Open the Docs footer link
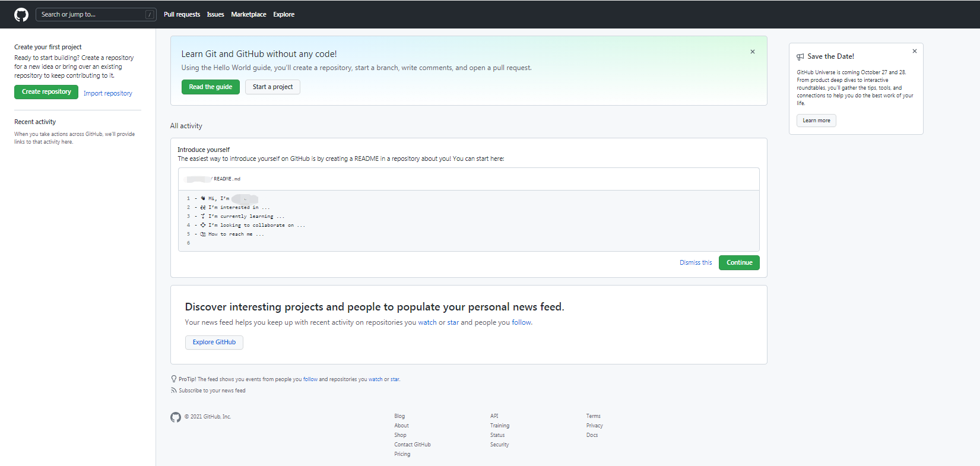 tap(592, 435)
